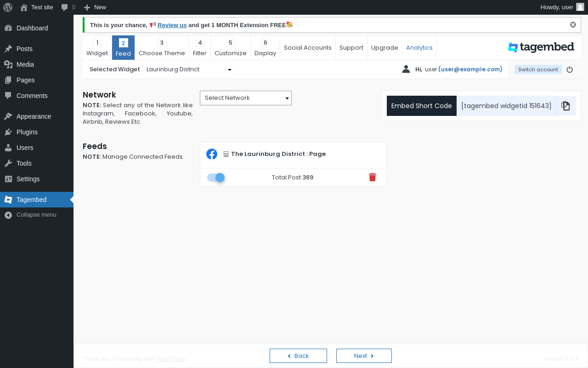The image size is (588, 368).
Task: Open the Upgrade tab
Action: tap(384, 48)
